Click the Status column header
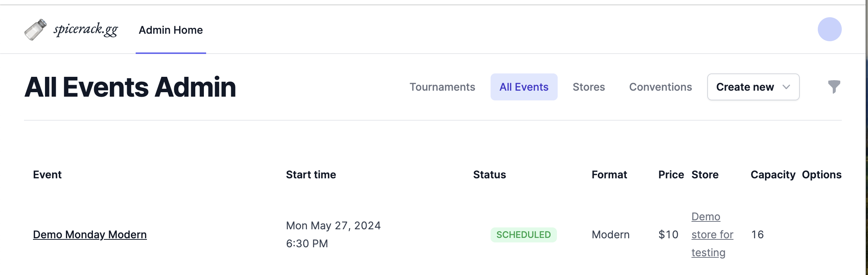The width and height of the screenshot is (868, 275). click(x=489, y=175)
